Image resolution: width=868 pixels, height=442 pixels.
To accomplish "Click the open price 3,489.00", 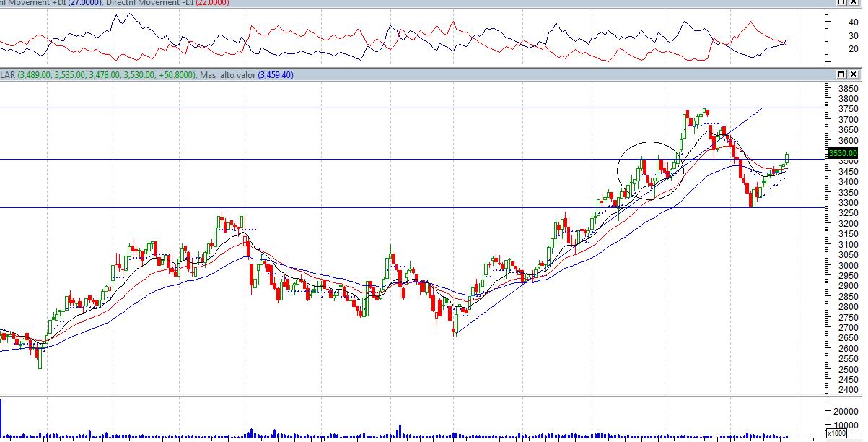I will pos(35,75).
